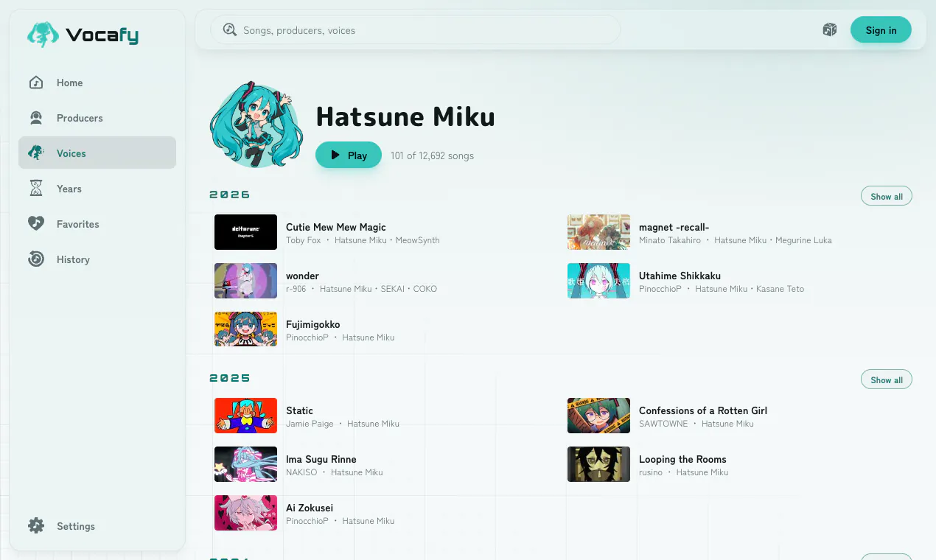Show all 2025 songs
The width and height of the screenshot is (936, 560).
click(887, 379)
